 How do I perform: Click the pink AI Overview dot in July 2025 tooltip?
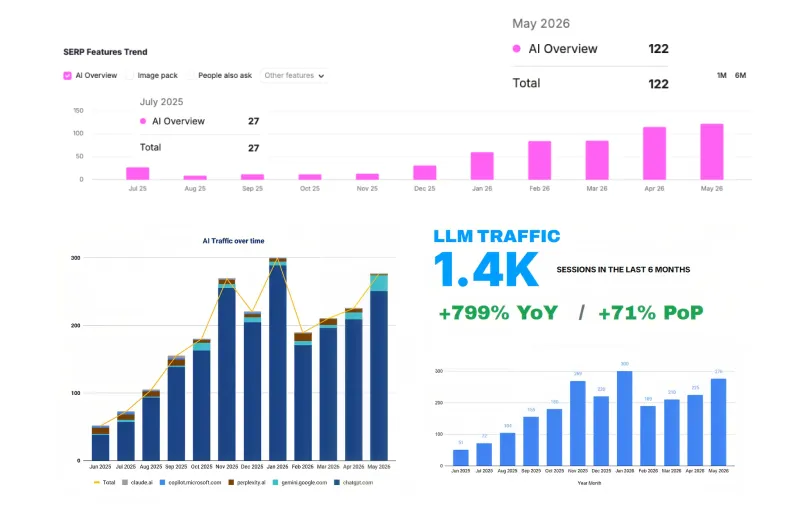coord(143,121)
